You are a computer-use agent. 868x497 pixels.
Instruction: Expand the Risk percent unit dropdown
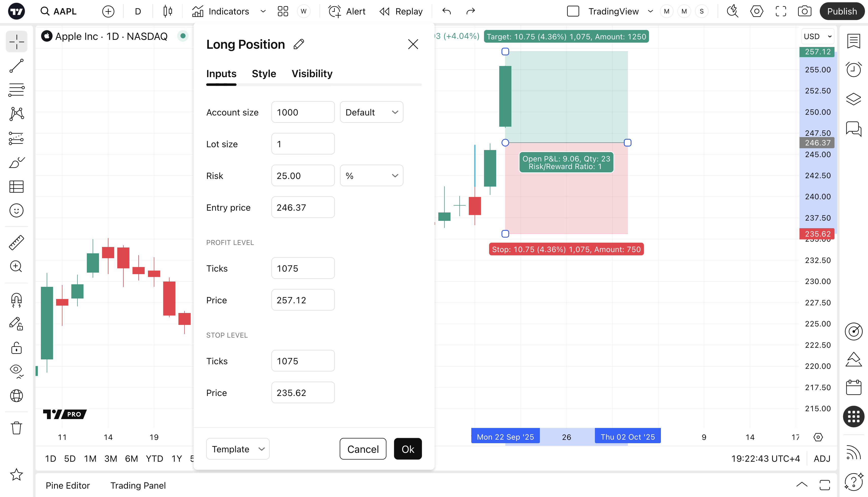[371, 176]
